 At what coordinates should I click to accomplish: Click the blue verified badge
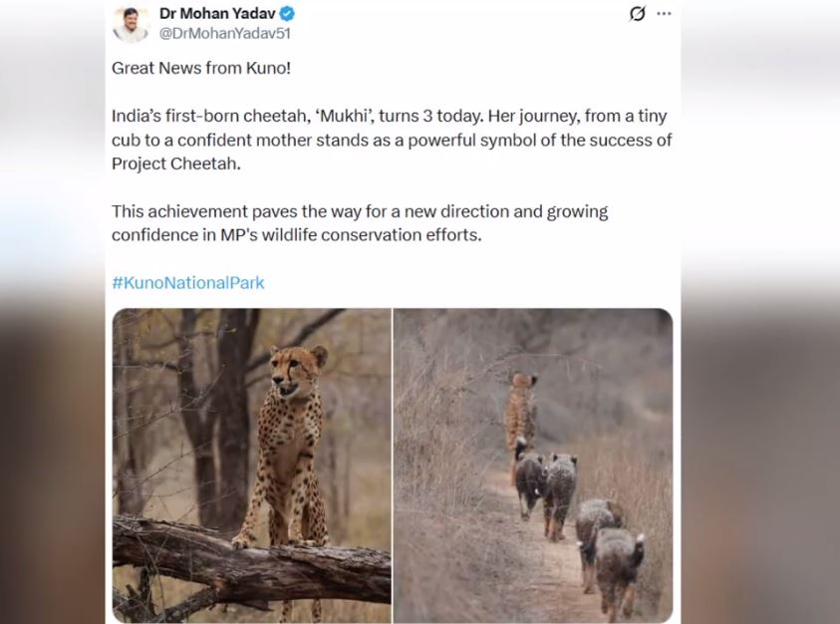[x=287, y=14]
